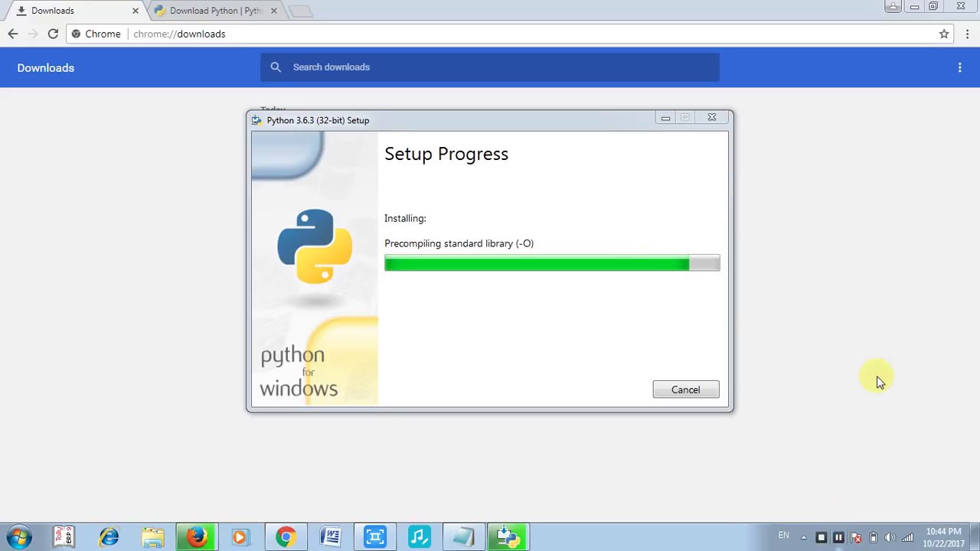Close the Download Python tab
Screen dimensions: 980x551
274,11
